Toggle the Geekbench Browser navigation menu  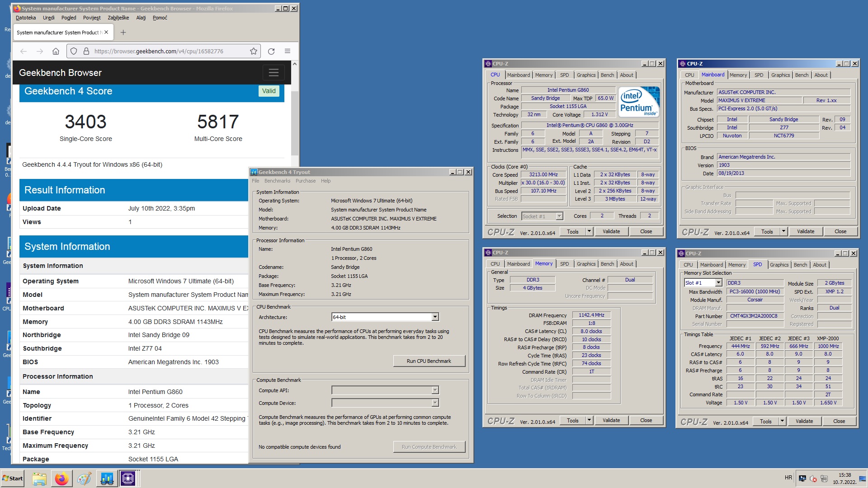274,73
